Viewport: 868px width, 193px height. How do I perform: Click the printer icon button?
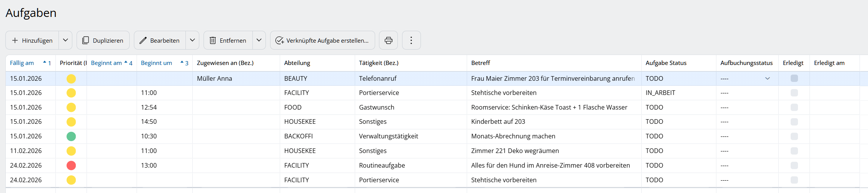pos(388,40)
